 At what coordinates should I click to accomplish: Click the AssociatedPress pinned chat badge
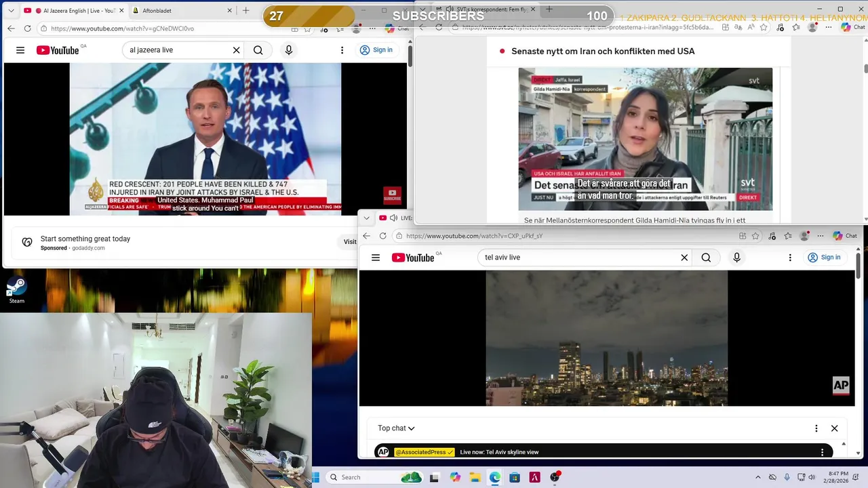(424, 452)
